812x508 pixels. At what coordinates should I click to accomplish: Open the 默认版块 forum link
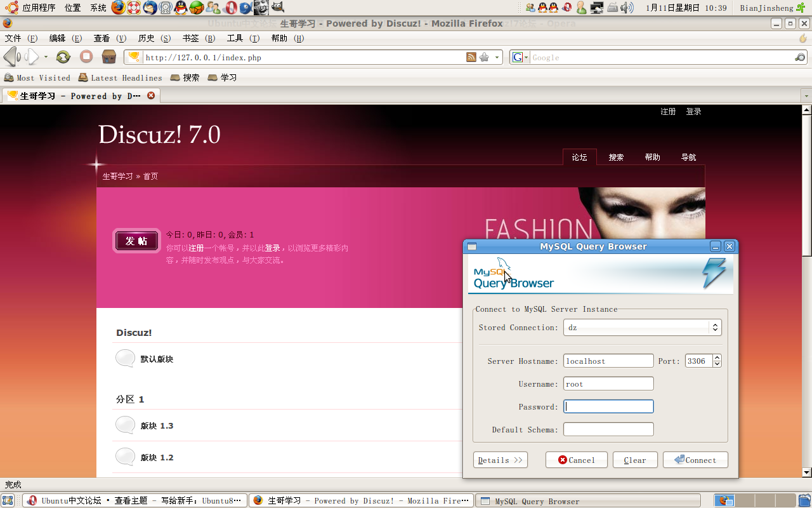[x=157, y=359]
